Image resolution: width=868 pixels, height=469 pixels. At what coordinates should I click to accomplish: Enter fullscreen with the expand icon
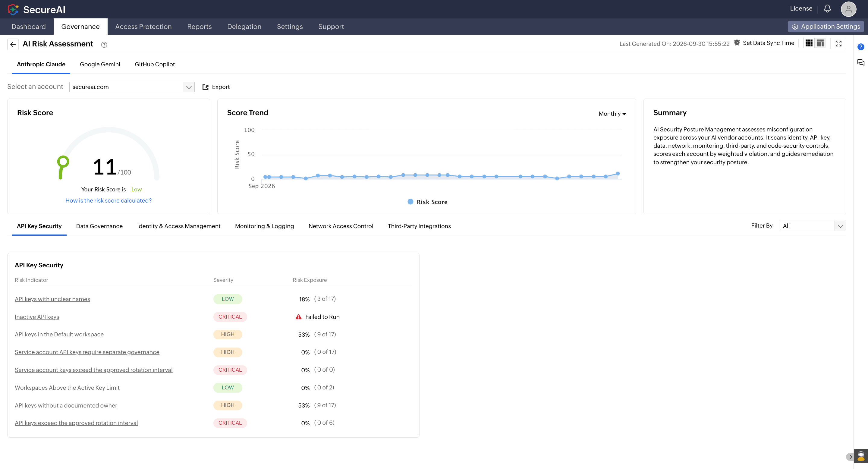pyautogui.click(x=838, y=43)
